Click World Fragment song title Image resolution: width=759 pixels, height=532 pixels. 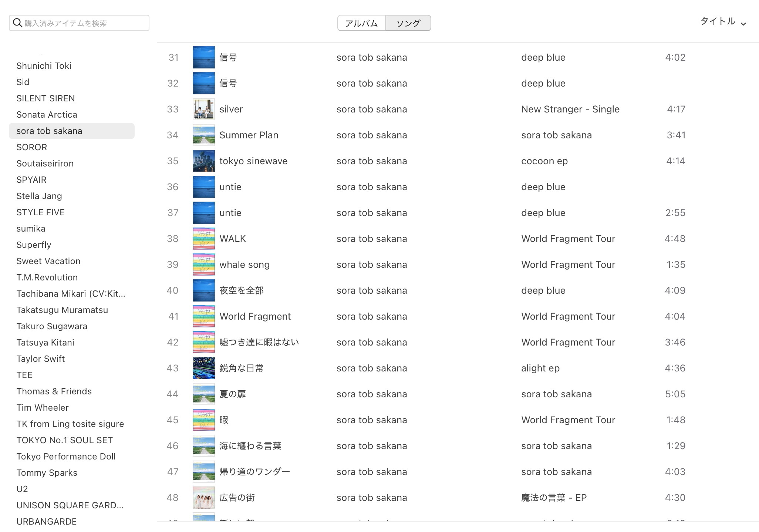[255, 316]
